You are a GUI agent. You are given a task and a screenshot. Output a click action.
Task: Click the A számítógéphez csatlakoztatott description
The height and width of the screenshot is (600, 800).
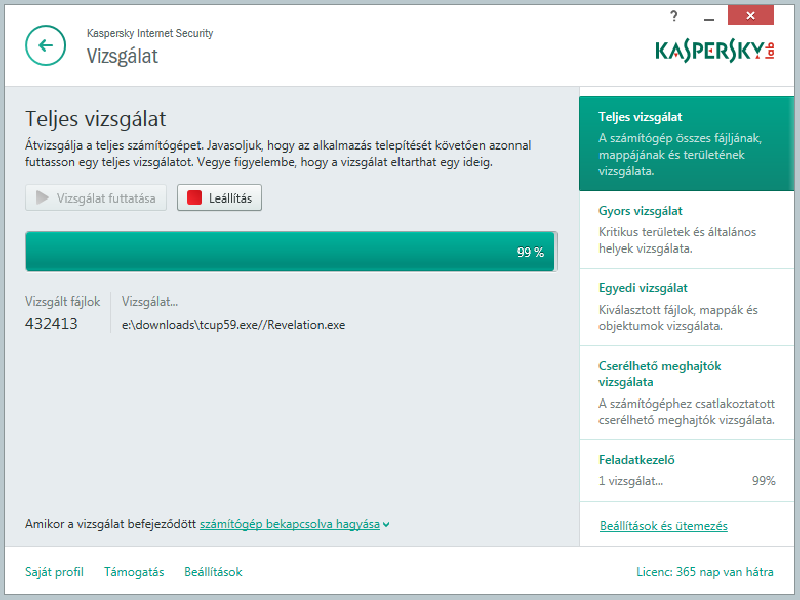(687, 412)
